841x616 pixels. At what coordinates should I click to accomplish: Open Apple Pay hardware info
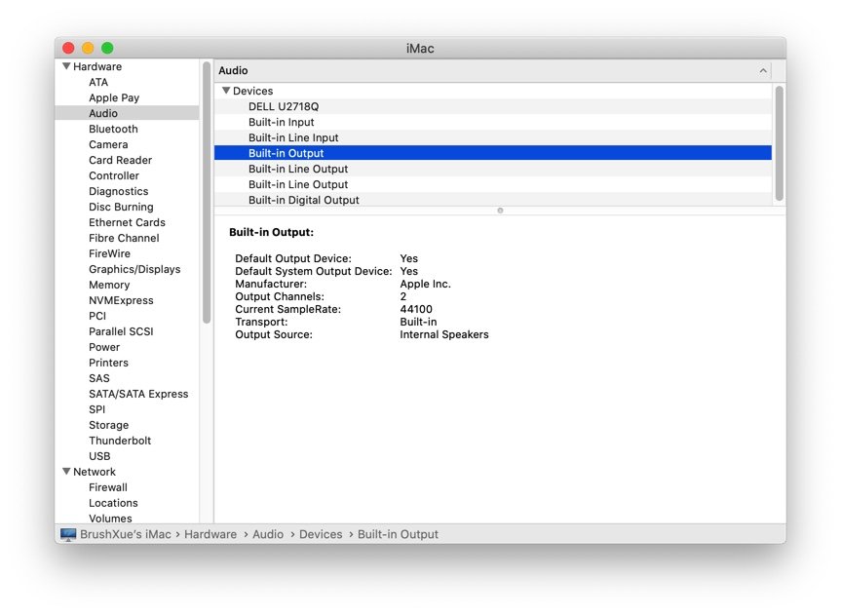point(114,97)
